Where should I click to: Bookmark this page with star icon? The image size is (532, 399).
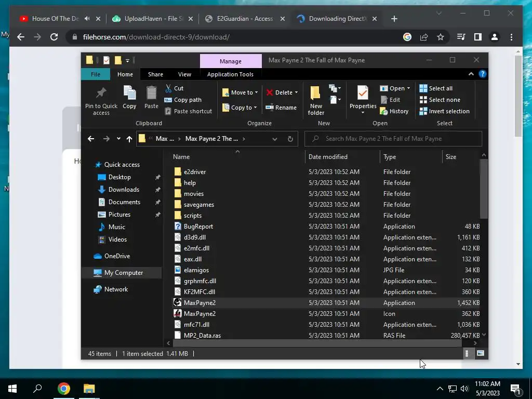pyautogui.click(x=441, y=37)
